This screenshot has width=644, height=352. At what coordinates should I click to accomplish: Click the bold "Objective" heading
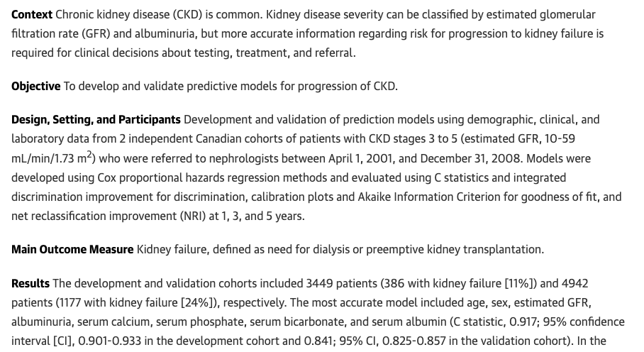(x=35, y=87)
